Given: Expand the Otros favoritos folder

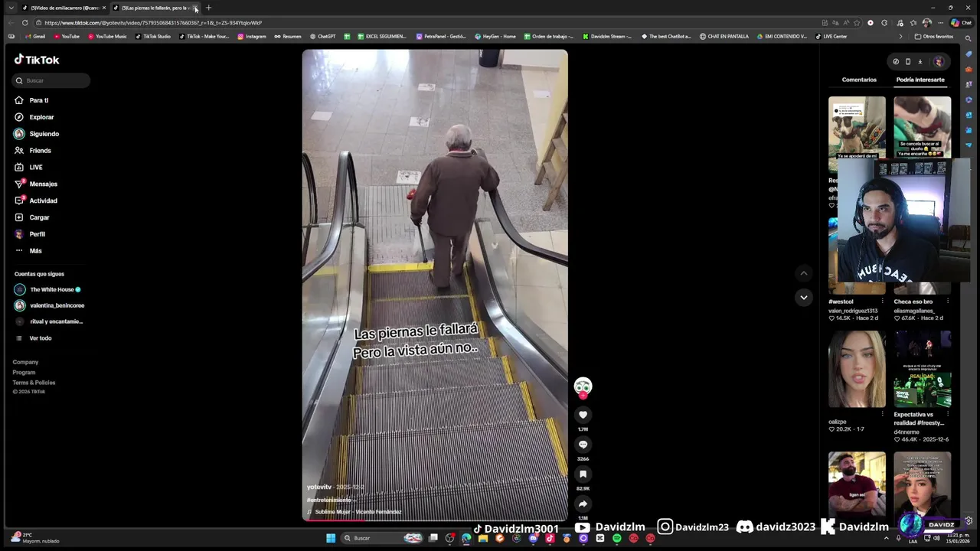Looking at the screenshot, I should point(934,36).
